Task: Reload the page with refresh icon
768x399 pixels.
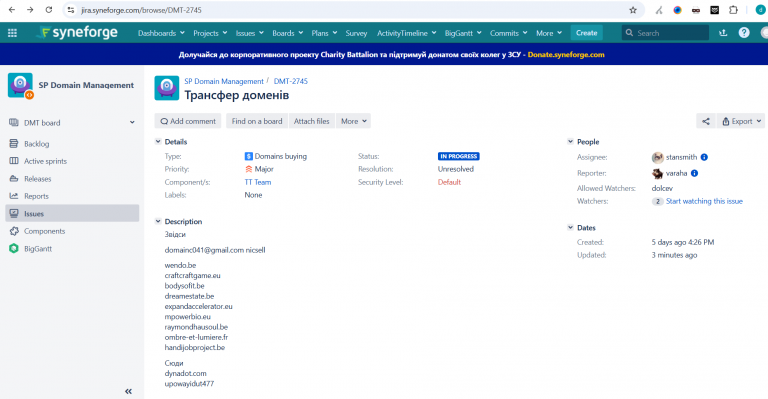Action: coord(48,10)
